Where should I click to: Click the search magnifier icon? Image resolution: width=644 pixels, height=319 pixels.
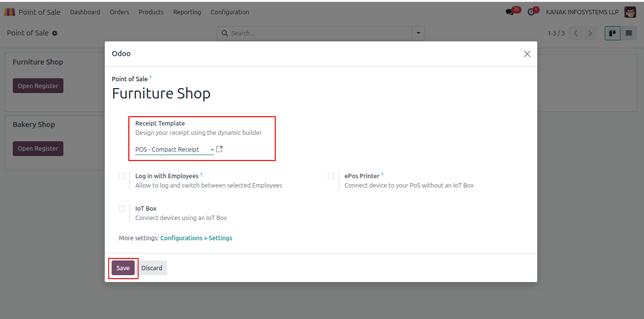(225, 33)
